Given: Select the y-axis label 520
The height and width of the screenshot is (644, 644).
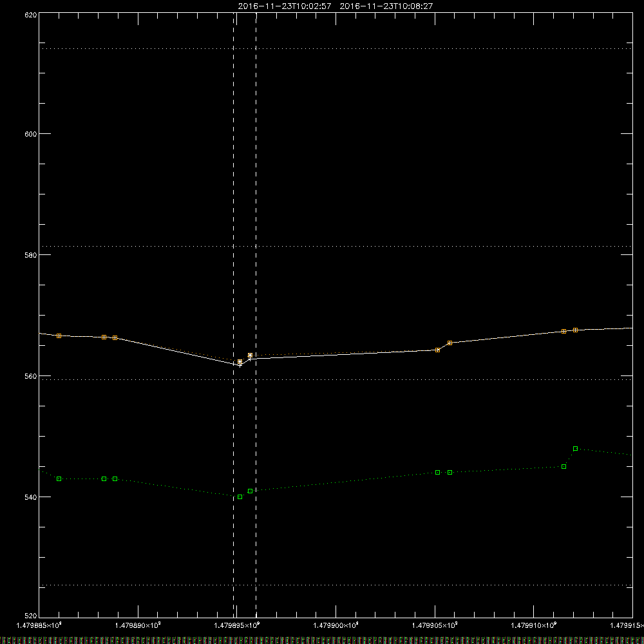Looking at the screenshot, I should coord(31,616).
